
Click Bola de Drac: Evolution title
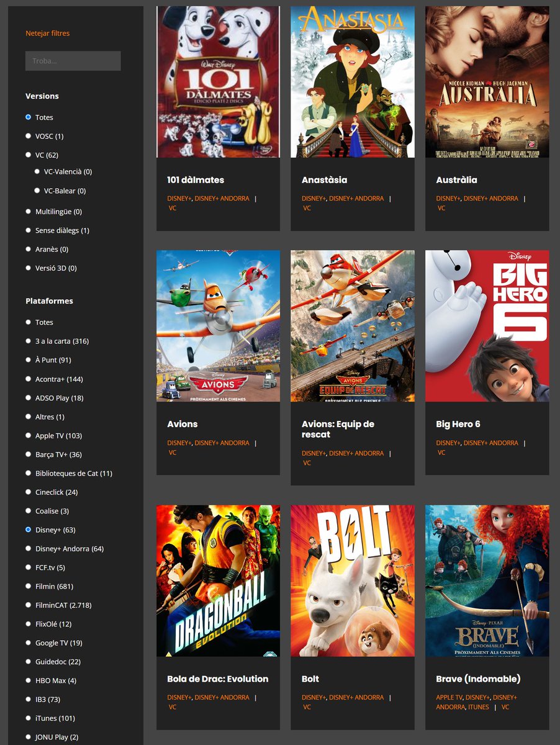218,679
